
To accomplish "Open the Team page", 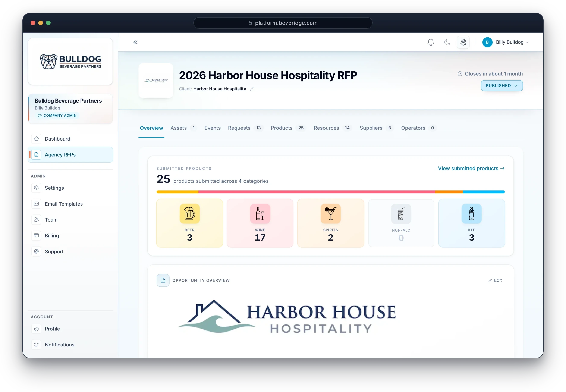I will [70, 220].
